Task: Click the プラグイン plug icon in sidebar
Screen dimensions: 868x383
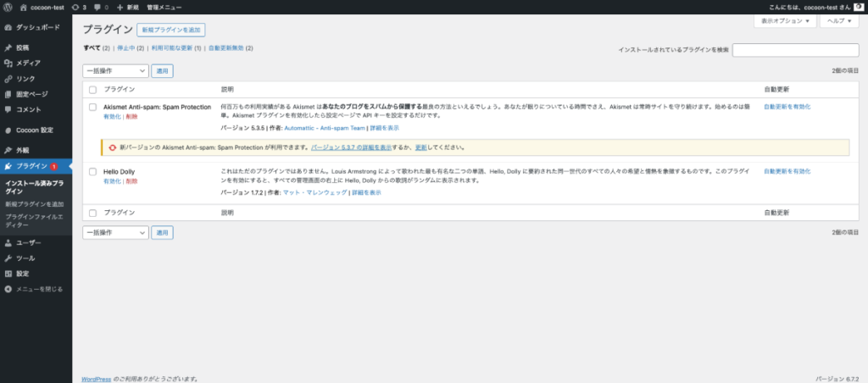Action: 8,166
